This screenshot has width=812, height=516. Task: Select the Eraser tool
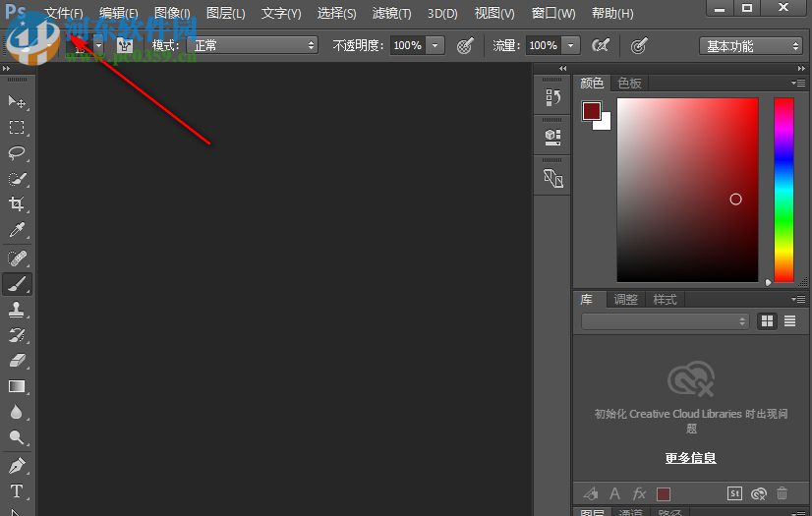click(17, 360)
